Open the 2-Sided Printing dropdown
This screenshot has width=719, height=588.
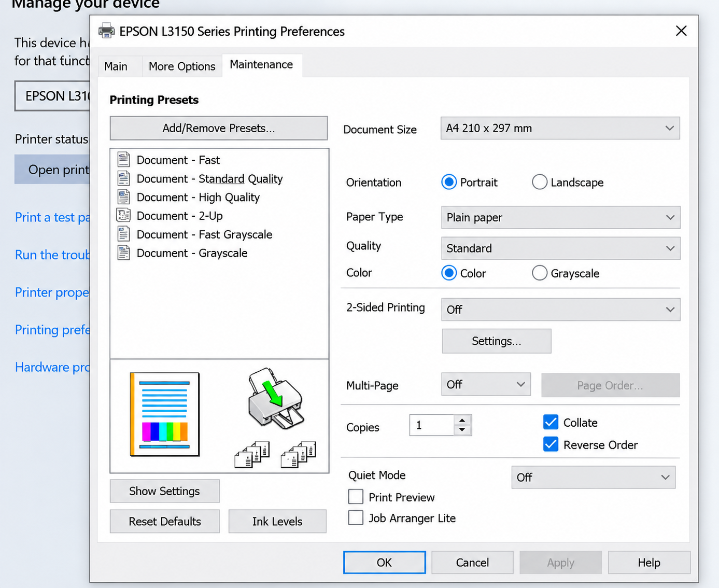click(560, 310)
